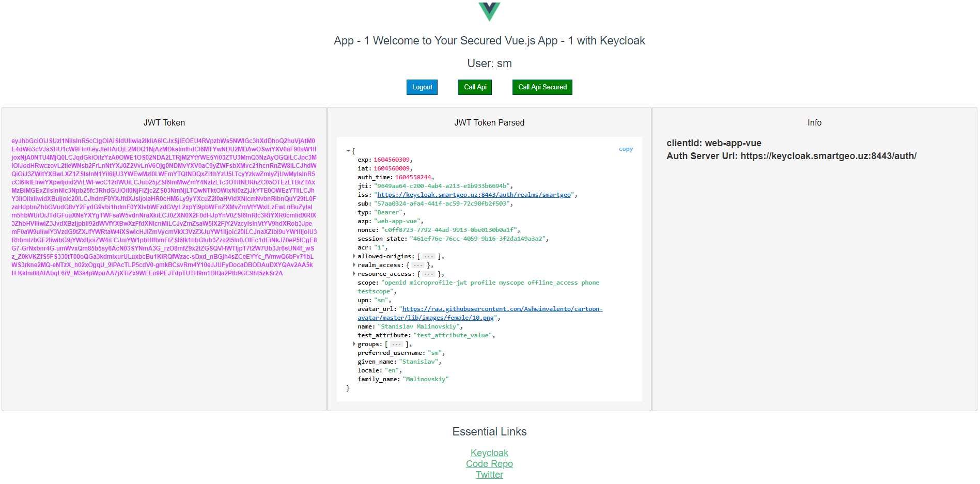The image size is (980, 484).
Task: Expand the realm_access object
Action: [354, 265]
